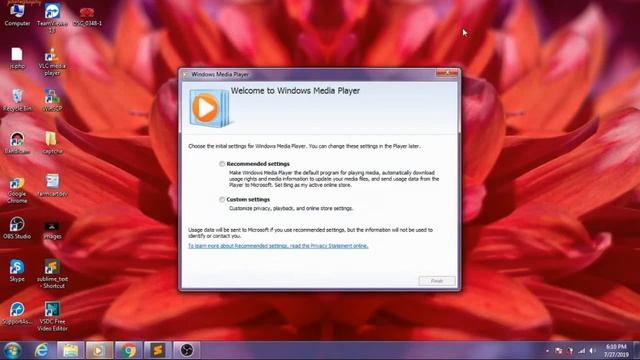This screenshot has width=640, height=360.
Task: Open OBS Studio from the taskbar
Action: pos(187,350)
